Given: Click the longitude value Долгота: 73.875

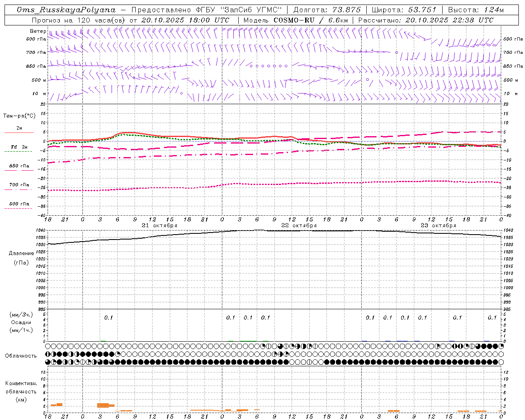Looking at the screenshot, I should 327,10.
